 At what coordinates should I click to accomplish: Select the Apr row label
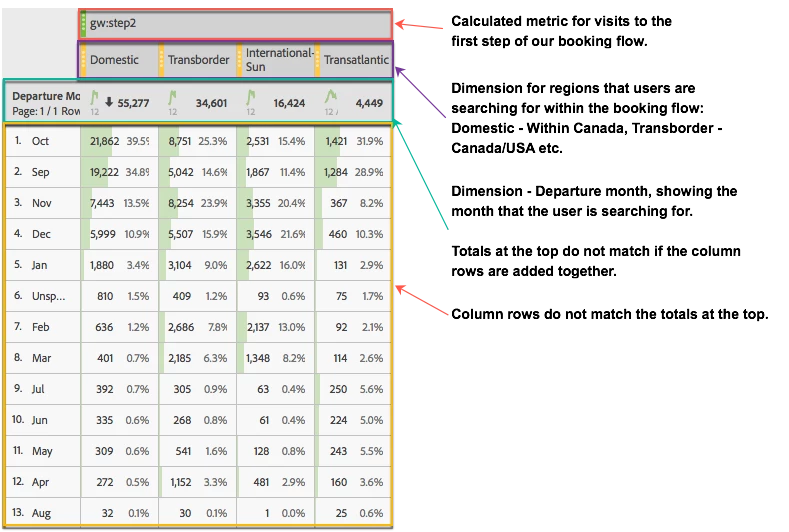40,482
